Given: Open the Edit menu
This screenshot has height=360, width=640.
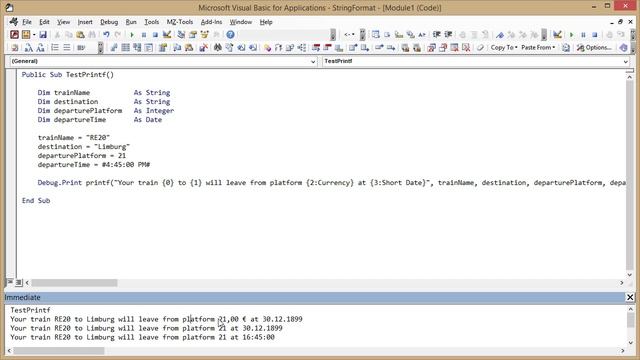Looking at the screenshot, I should (x=44, y=22).
